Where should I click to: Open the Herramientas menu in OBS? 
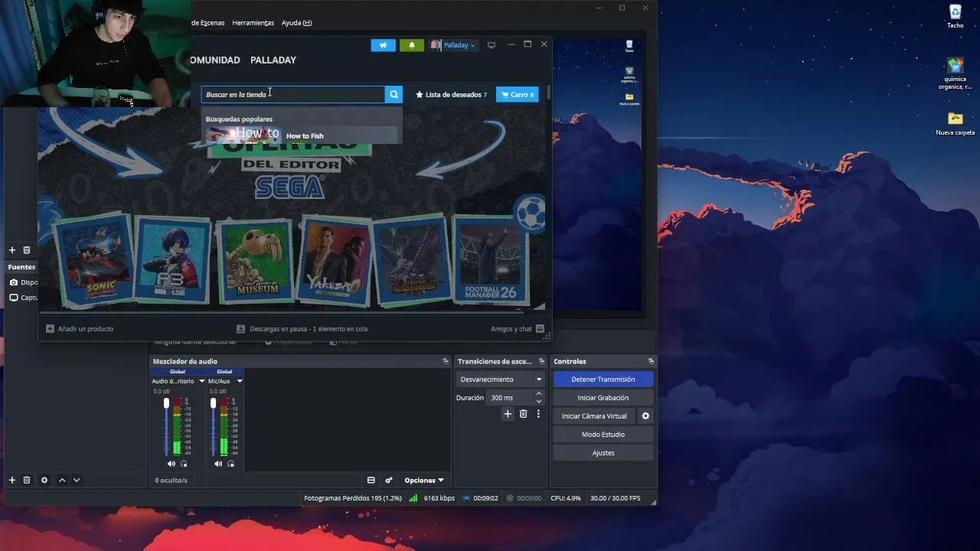tap(253, 23)
